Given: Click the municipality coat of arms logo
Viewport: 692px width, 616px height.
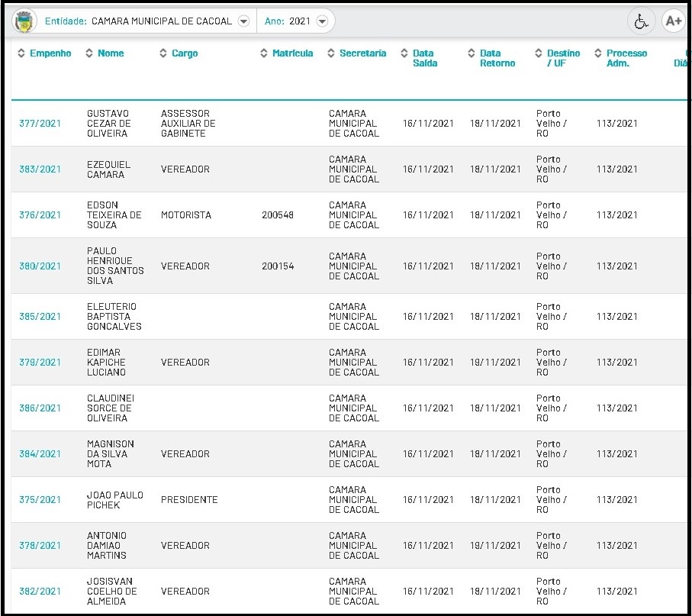Looking at the screenshot, I should click(24, 21).
